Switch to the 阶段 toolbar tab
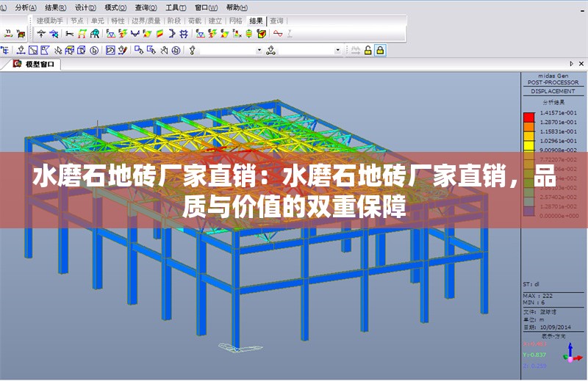The width and height of the screenshot is (588, 381). [x=174, y=21]
